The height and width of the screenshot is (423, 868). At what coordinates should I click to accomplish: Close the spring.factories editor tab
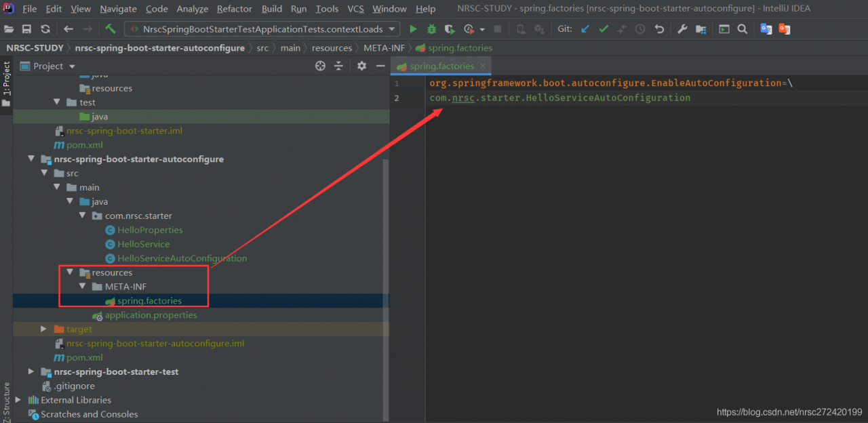pos(483,66)
